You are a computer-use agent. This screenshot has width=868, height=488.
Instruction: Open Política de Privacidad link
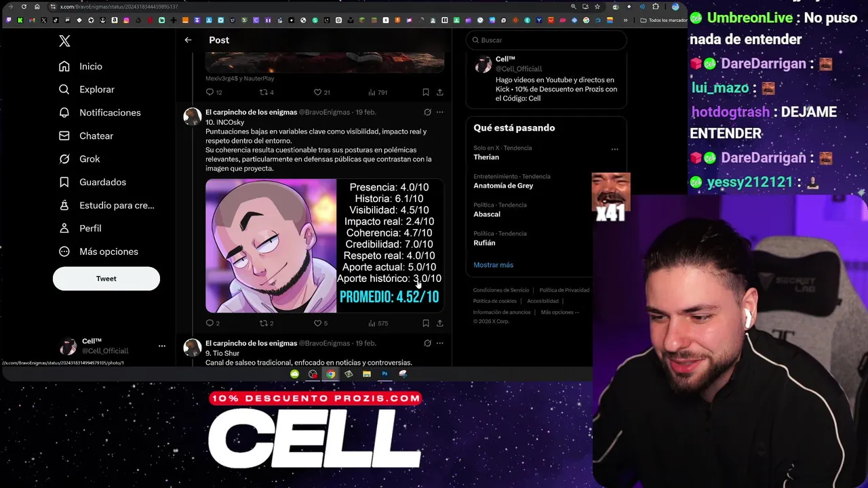[x=564, y=290]
